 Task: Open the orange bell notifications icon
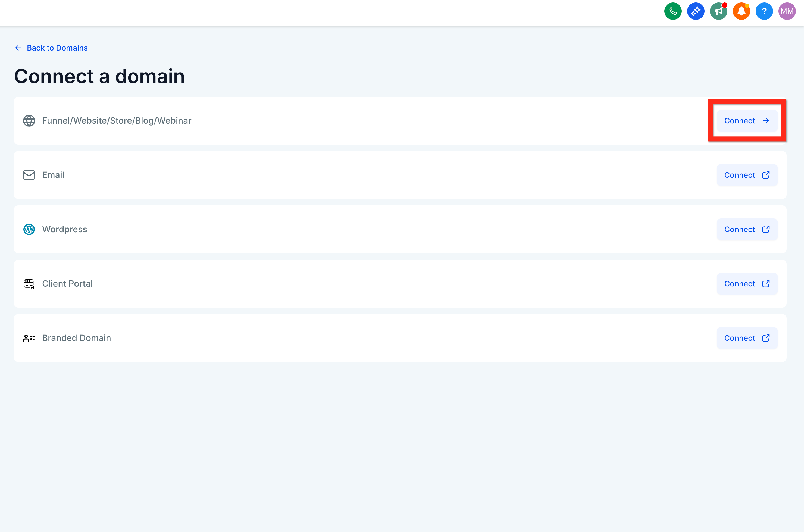pyautogui.click(x=741, y=11)
